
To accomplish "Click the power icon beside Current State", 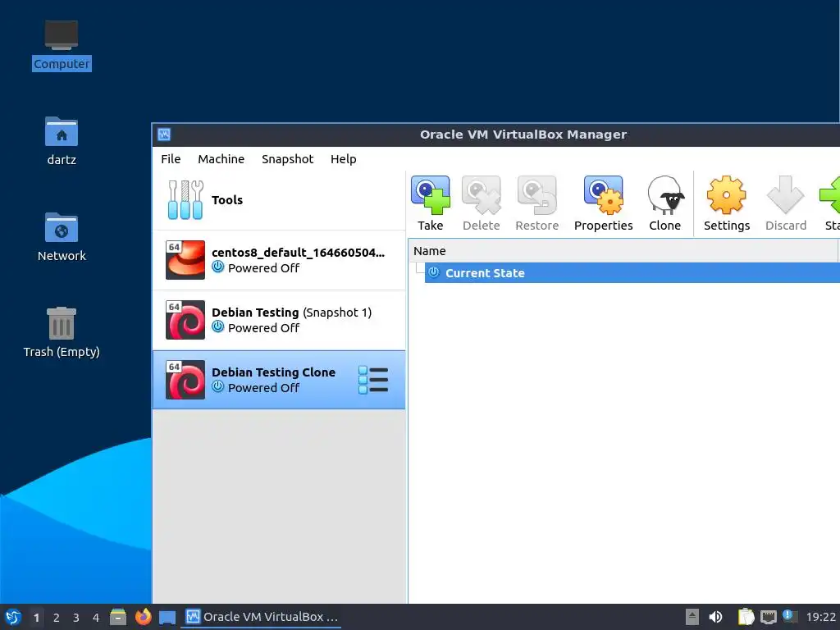I will [x=433, y=272].
